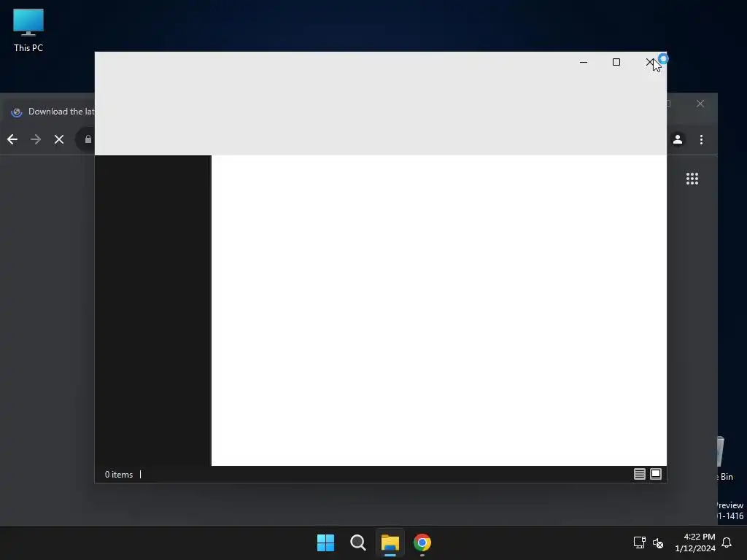The image size is (747, 560).
Task: Click the muted volume tray icon
Action: coord(658,542)
